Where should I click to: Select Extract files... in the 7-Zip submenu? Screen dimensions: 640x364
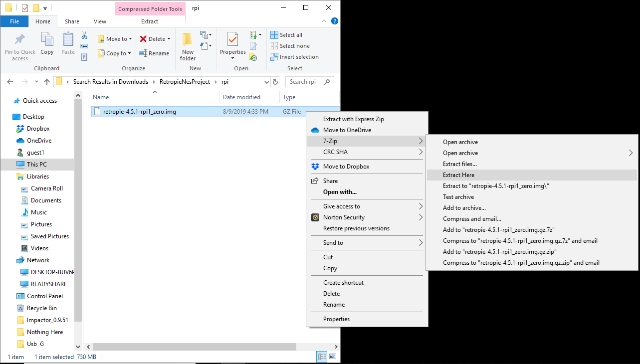(532, 164)
